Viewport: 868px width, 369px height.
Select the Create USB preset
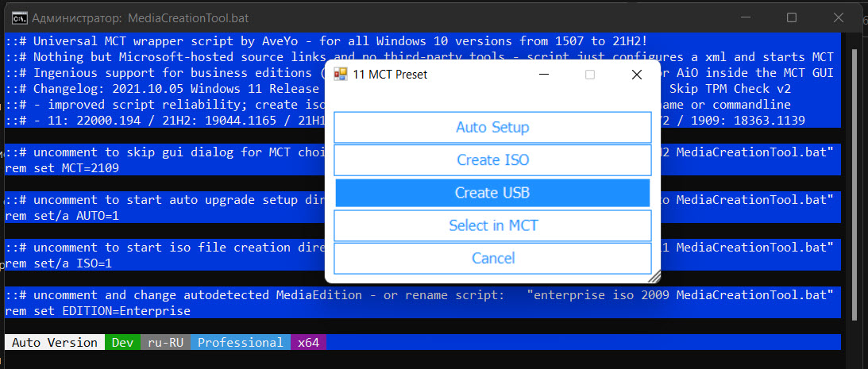coord(492,193)
